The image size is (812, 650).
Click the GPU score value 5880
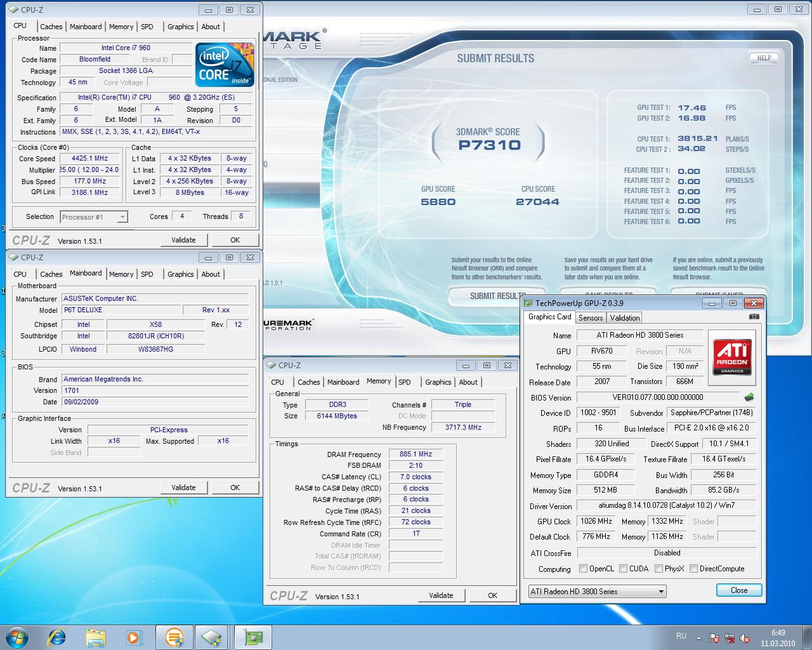pyautogui.click(x=438, y=202)
